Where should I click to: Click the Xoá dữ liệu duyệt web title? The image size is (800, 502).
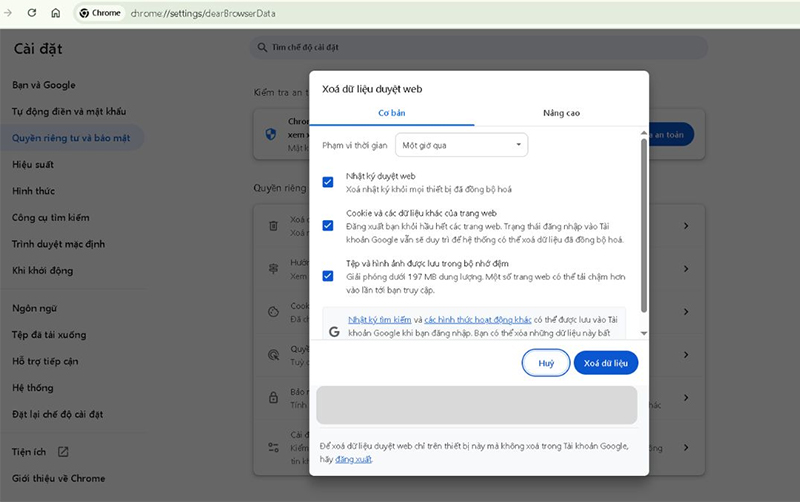[372, 89]
